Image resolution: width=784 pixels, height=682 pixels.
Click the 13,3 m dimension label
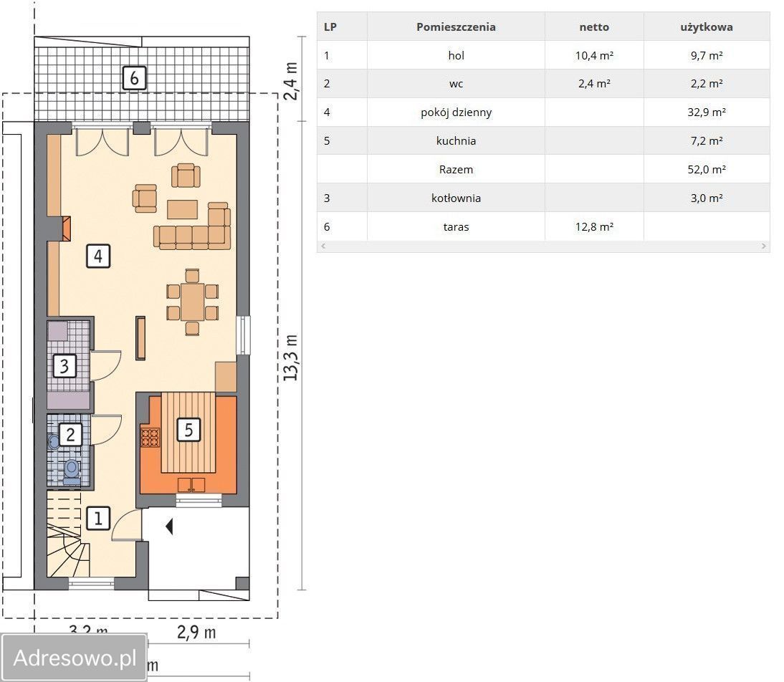(x=290, y=358)
